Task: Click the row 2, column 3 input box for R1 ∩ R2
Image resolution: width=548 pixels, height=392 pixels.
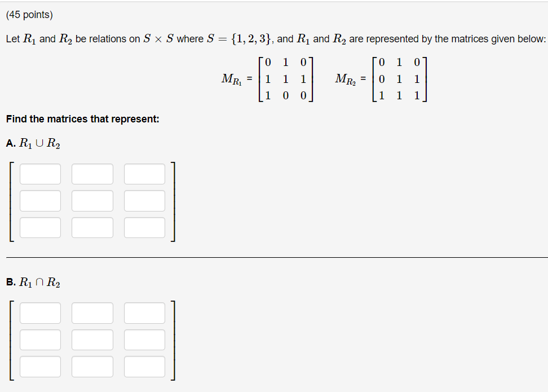Action: (x=144, y=340)
